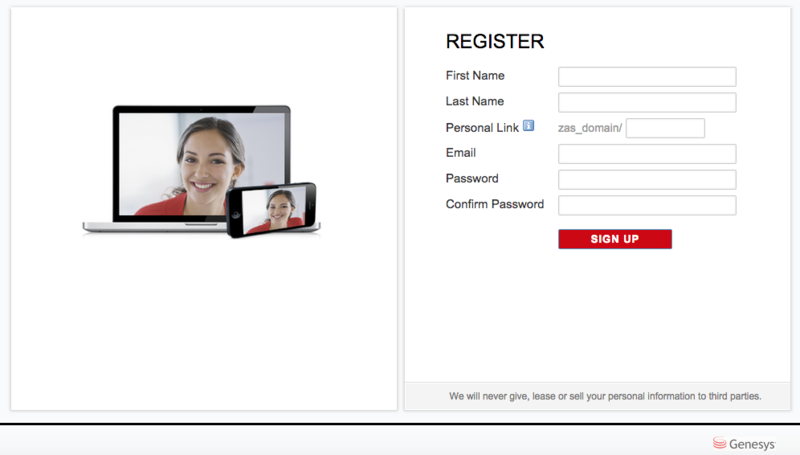Click the Last Name label

[x=474, y=101]
